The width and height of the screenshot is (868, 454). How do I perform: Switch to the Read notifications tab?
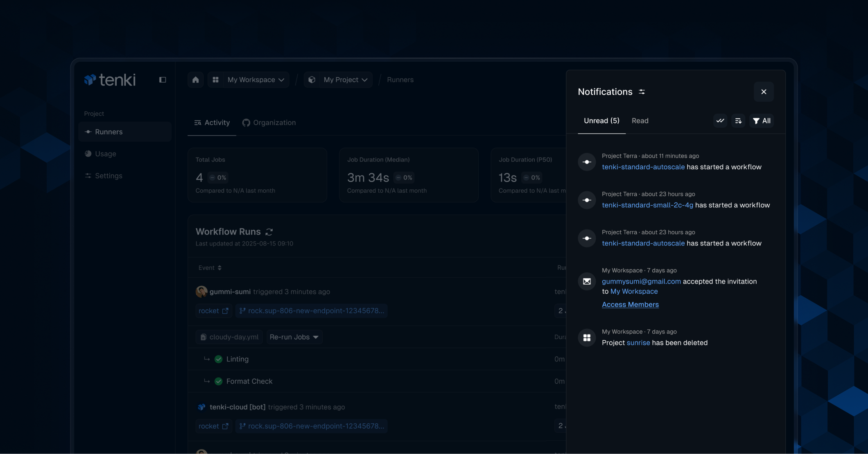click(640, 121)
